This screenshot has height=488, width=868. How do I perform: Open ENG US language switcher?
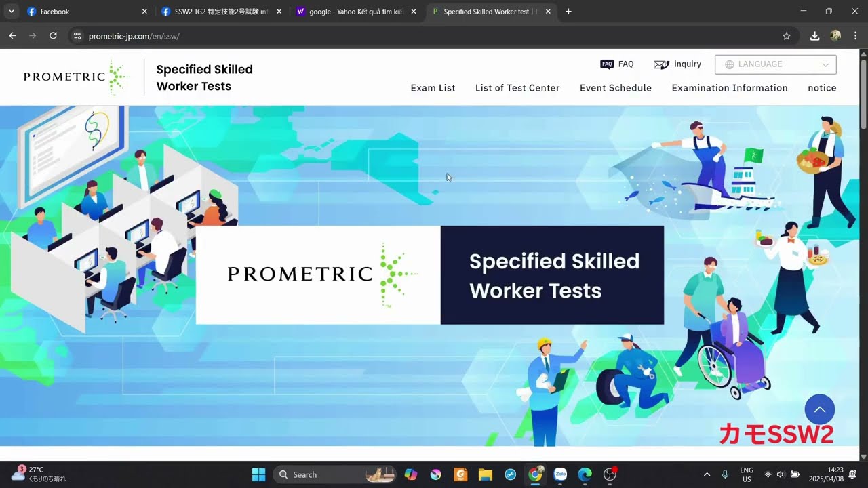747,474
